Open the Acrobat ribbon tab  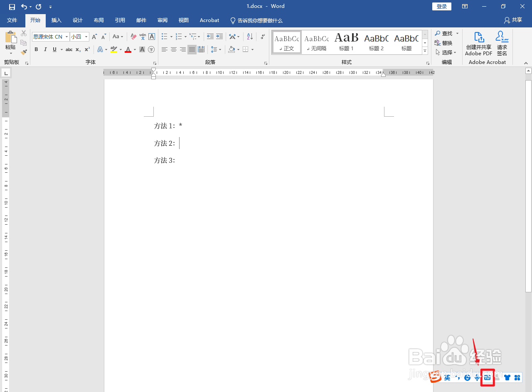[209, 20]
